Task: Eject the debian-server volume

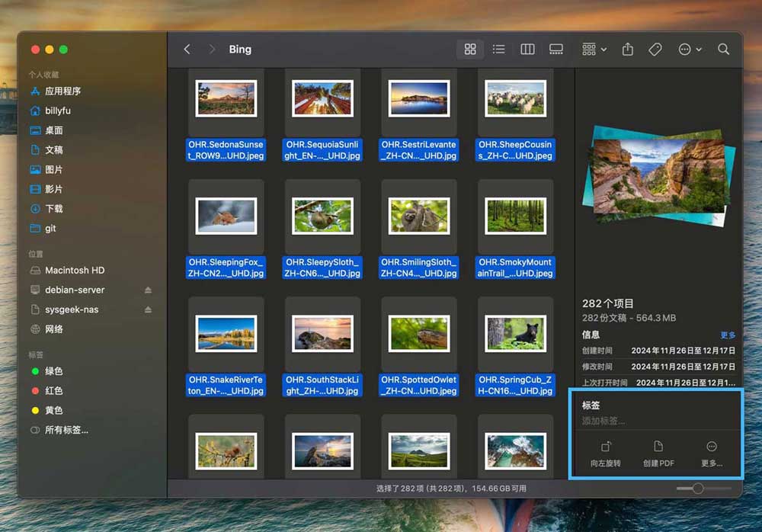Action: (149, 290)
